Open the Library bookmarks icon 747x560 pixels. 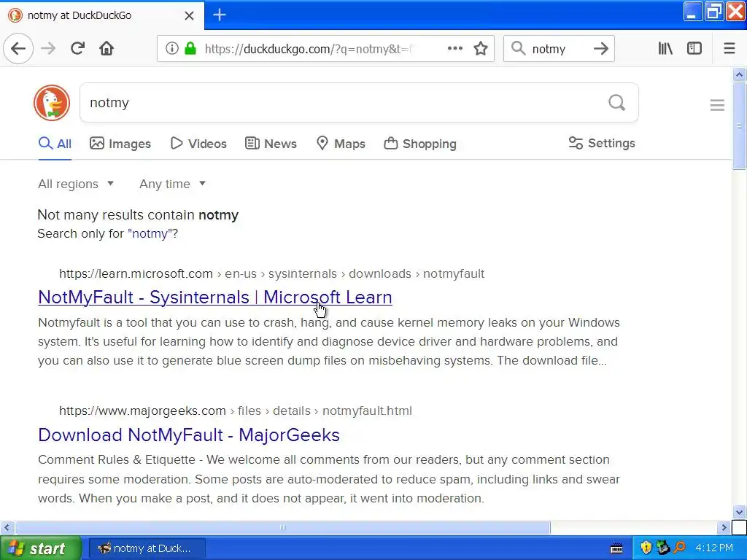665,48
